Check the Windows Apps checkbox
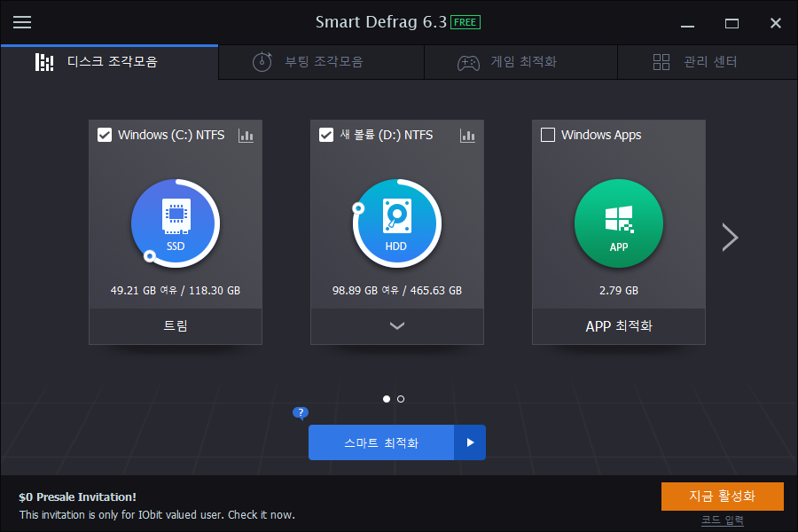The height and width of the screenshot is (532, 798). 548,135
